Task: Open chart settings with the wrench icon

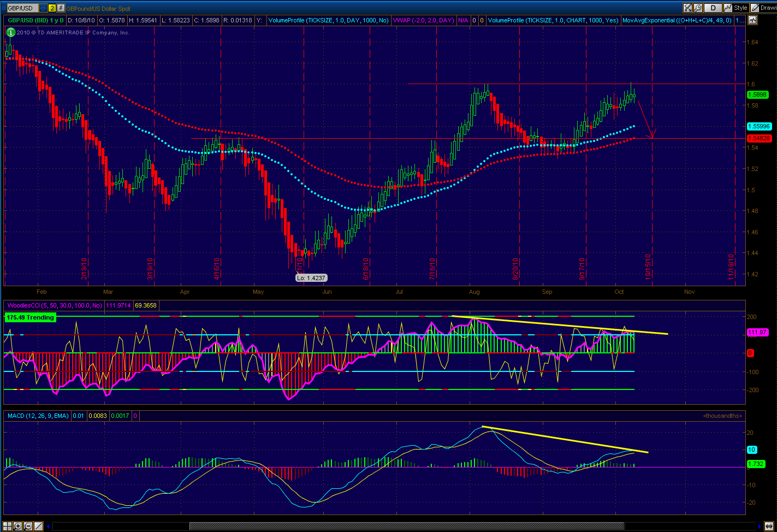Action: click(698, 8)
